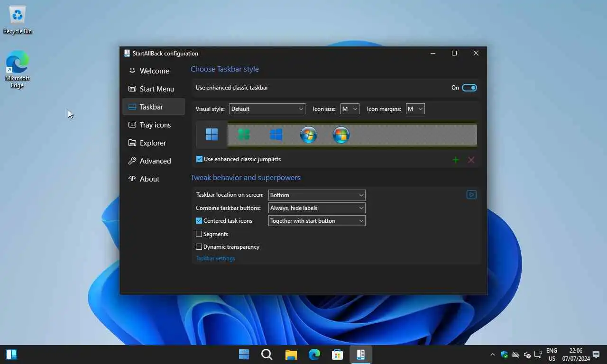Pick the Windows 10 blue logo start button

coord(276,135)
